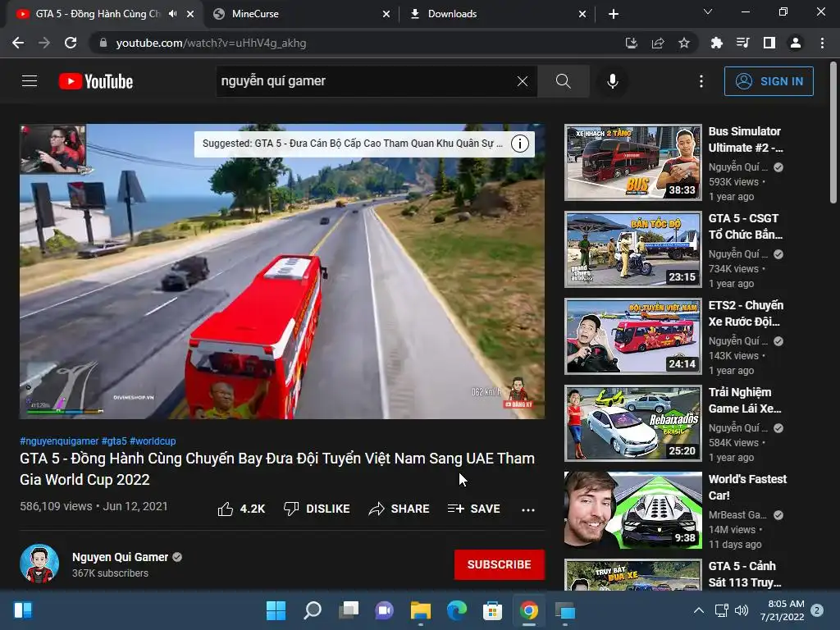840x630 pixels.
Task: Open #gta5 hashtag link
Action: 114,441
